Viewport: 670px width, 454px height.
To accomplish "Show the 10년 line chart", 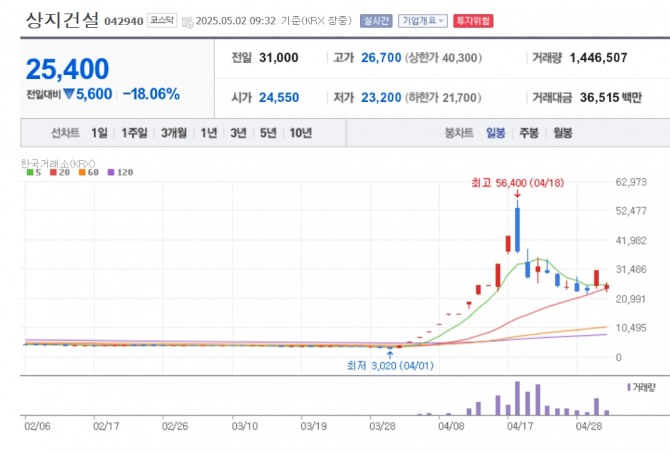I will (300, 132).
